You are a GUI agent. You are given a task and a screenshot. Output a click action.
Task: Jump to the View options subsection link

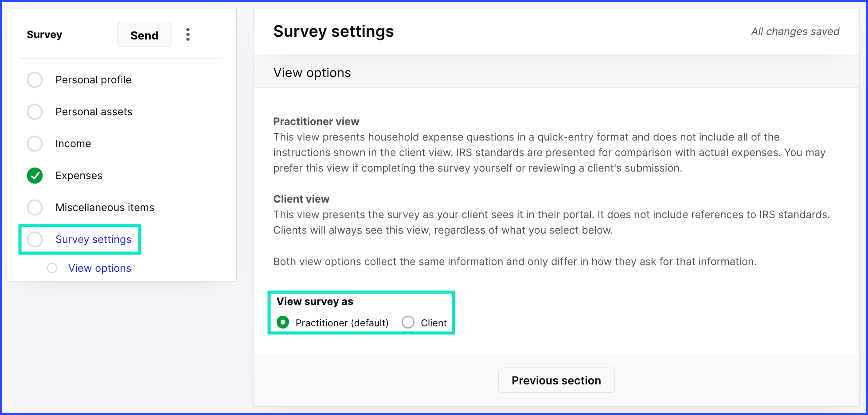click(x=100, y=268)
